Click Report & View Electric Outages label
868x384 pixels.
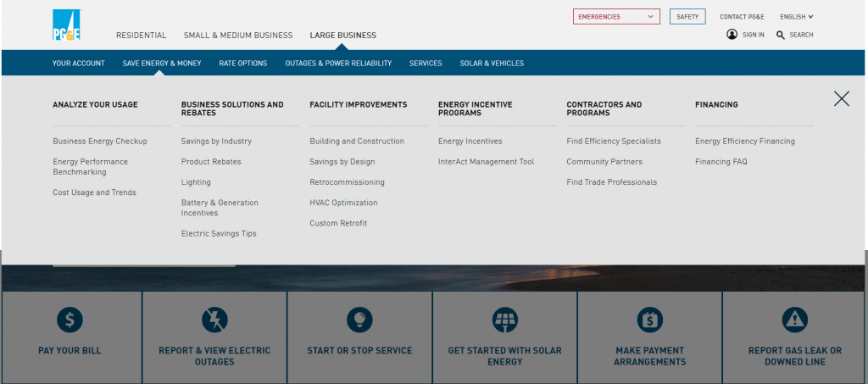point(214,356)
